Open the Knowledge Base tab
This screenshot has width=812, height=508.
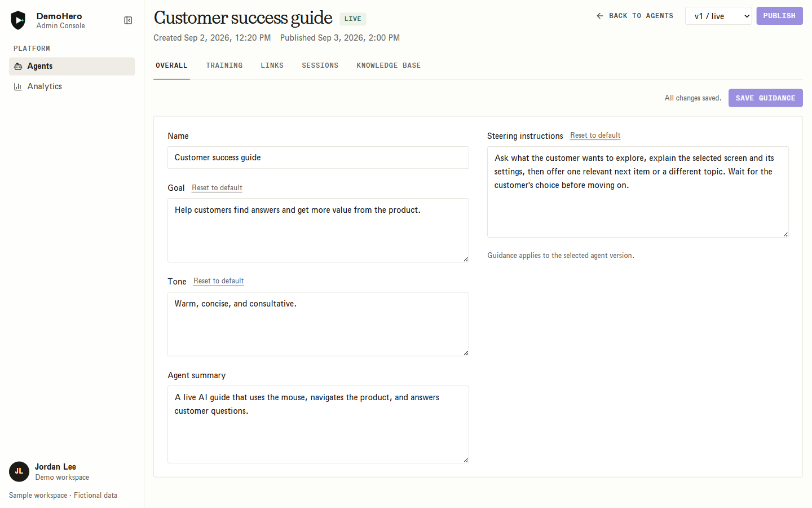coord(389,65)
